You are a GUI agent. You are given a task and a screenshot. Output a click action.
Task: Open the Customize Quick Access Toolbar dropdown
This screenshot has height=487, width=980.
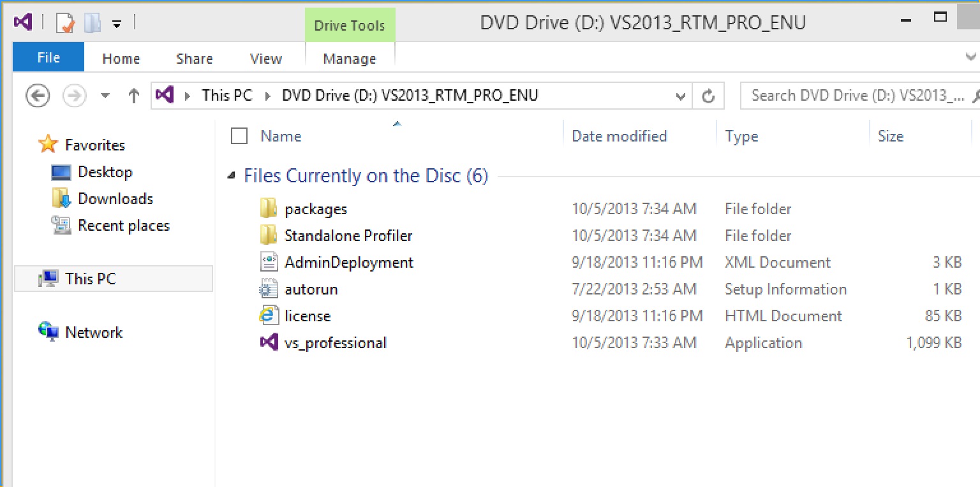coord(117,24)
